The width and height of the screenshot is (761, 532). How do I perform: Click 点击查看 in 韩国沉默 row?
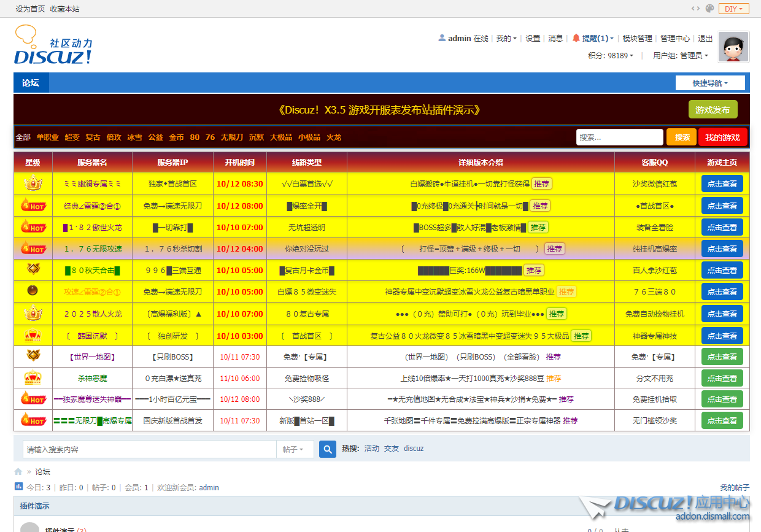tap(722, 336)
